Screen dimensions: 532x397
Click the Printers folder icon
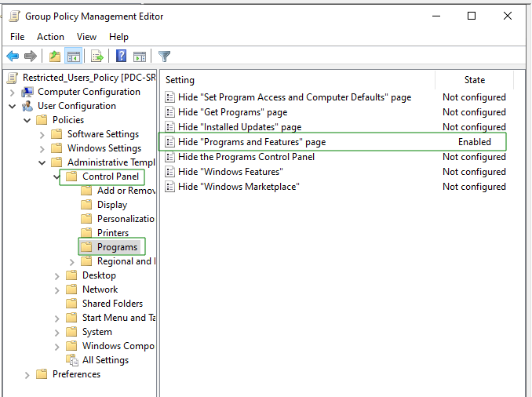click(x=86, y=233)
